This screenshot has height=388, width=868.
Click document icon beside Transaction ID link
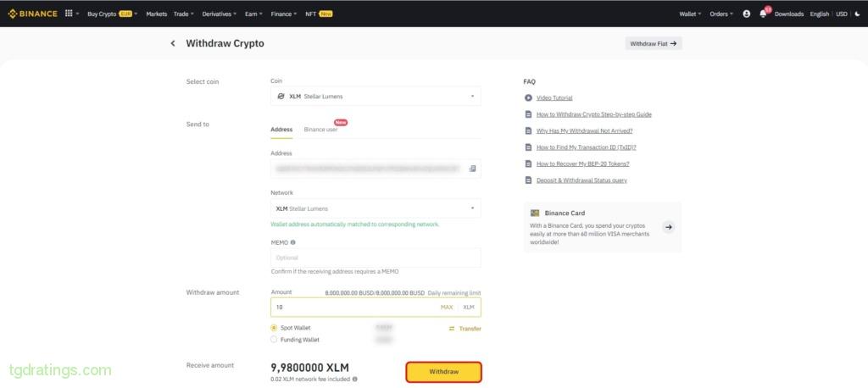point(528,147)
